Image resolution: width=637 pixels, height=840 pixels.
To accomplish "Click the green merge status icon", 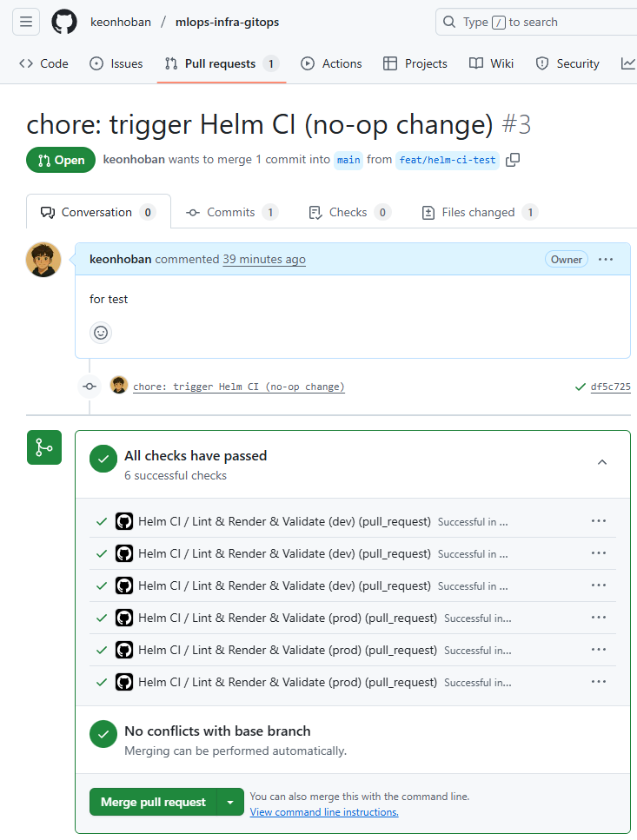I will point(43,447).
